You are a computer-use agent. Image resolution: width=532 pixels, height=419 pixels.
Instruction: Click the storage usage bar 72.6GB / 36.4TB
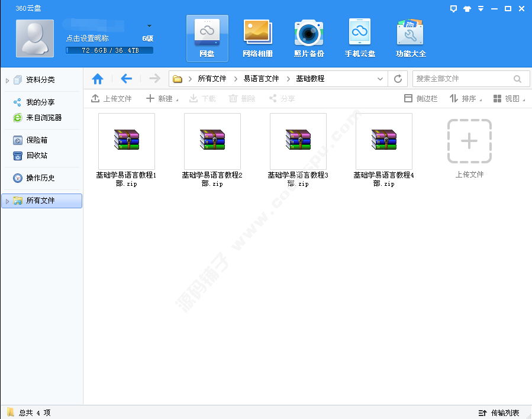(109, 50)
